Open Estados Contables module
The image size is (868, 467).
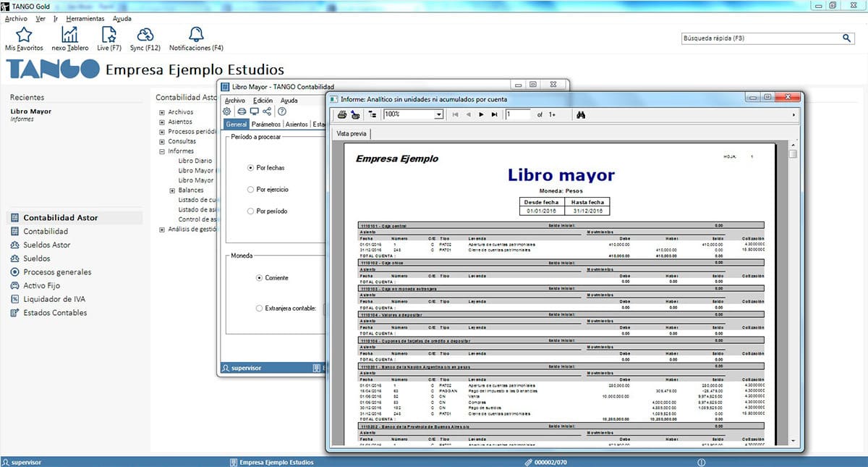(x=55, y=313)
